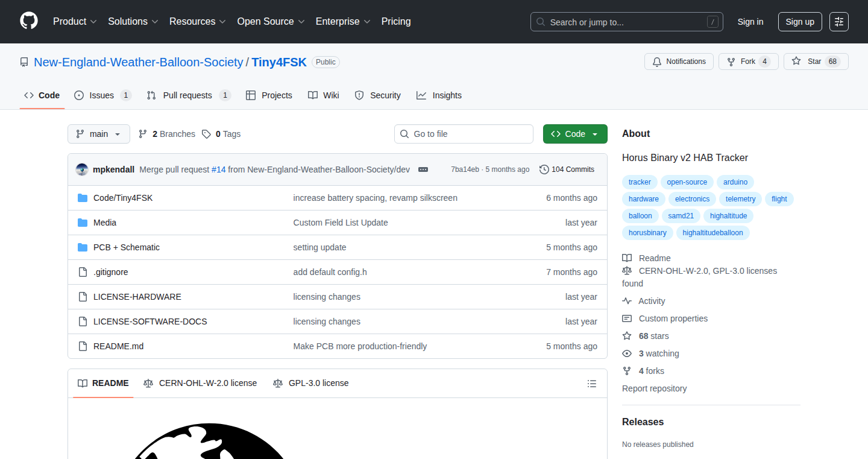Open the 104 Commits link
868x459 pixels.
click(x=567, y=169)
